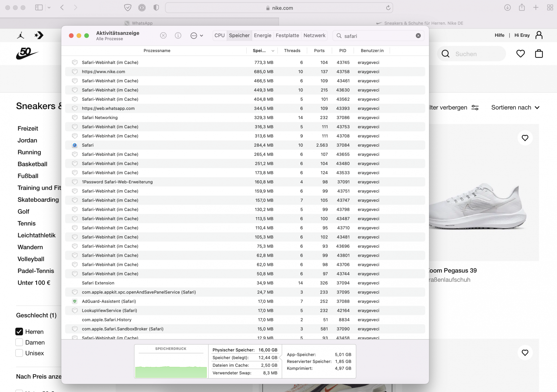Viewport: 557px width, 392px height.
Task: Toggle Herren gender checkbox filter
Action: click(19, 331)
